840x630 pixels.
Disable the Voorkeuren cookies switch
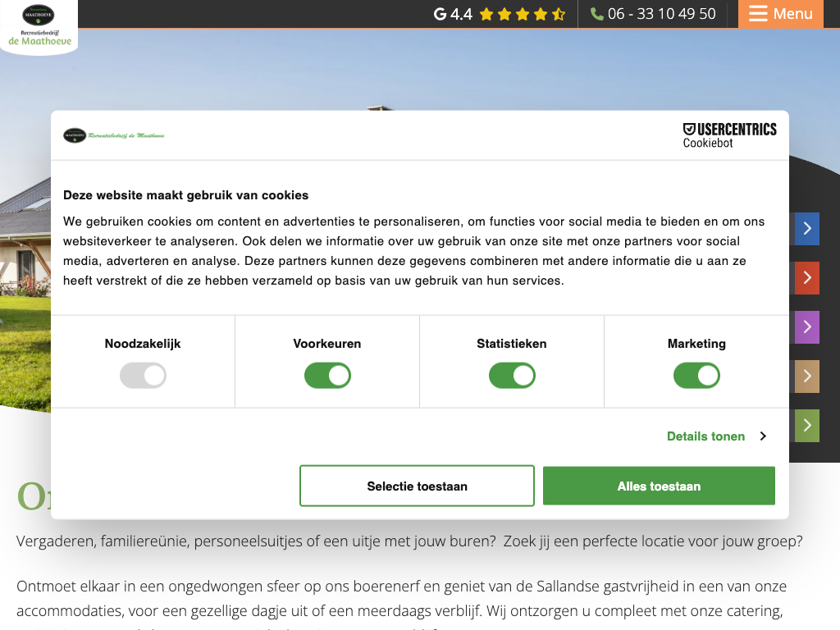coord(327,377)
